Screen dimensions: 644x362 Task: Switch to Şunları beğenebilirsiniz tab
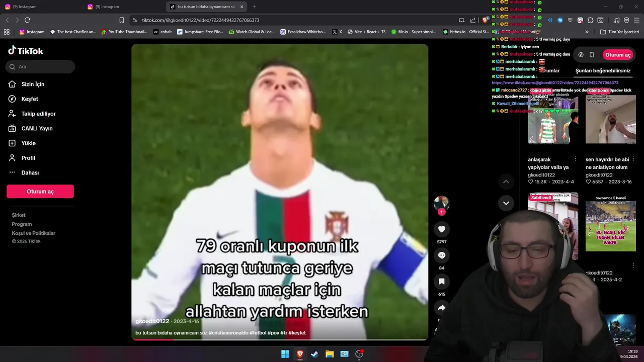point(603,71)
